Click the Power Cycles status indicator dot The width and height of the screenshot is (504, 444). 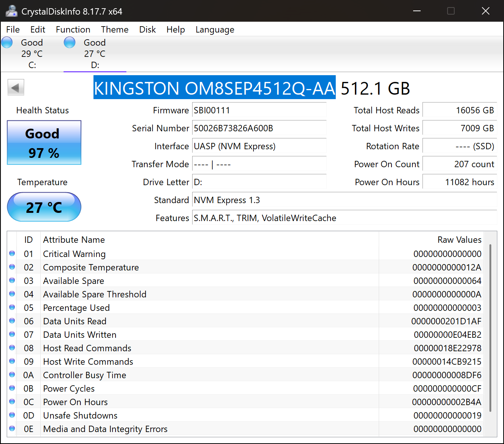coord(12,388)
